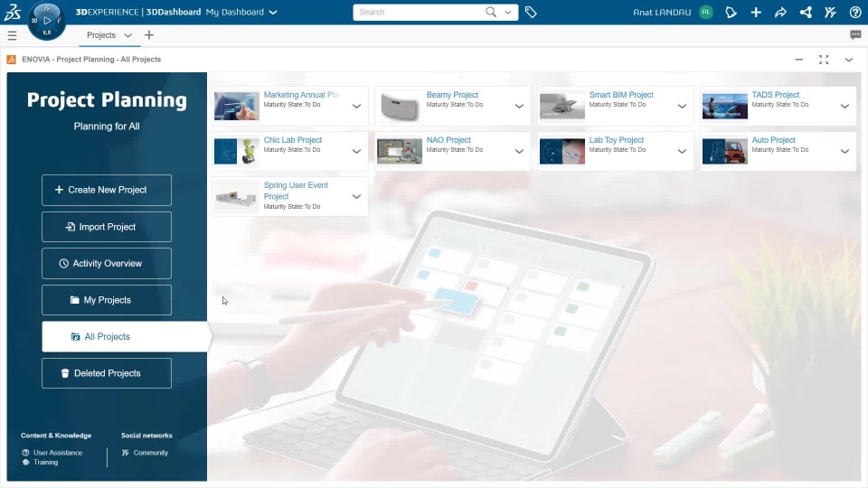
Task: Maximize the ENOVIA widget to fullscreen
Action: coord(824,60)
